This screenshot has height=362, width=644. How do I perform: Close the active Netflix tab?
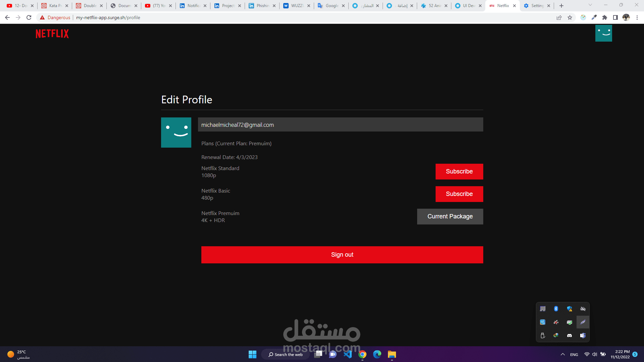click(514, 6)
